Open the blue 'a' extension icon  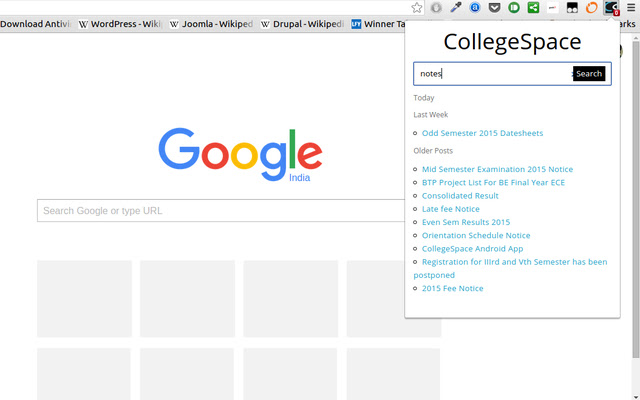tap(475, 7)
